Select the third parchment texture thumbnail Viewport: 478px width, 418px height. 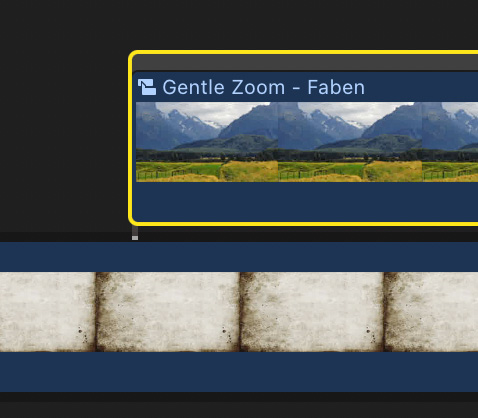(x=312, y=312)
